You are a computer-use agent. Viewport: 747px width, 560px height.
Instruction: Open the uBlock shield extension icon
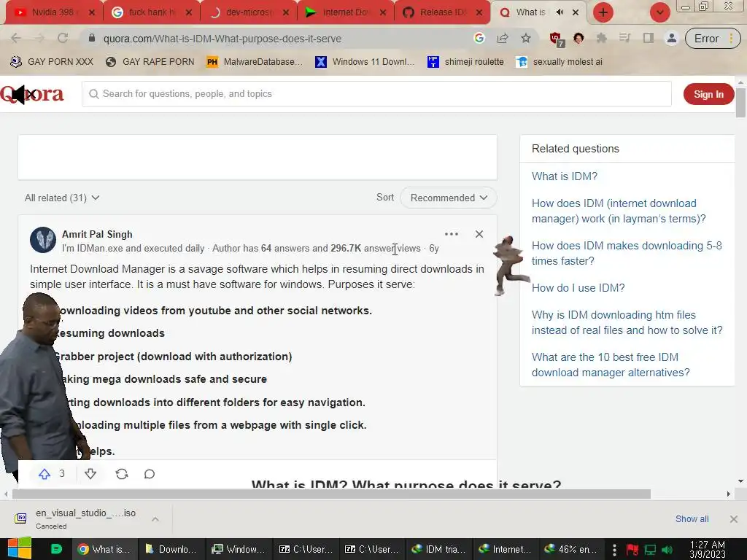(556, 39)
